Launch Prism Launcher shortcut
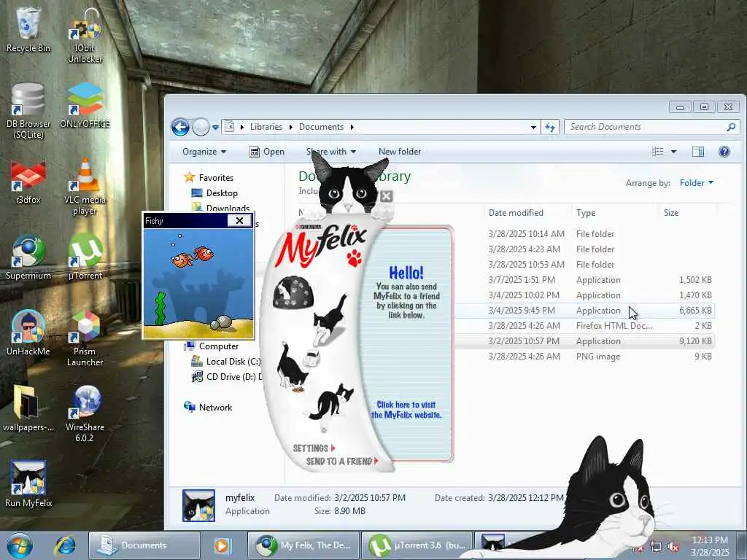 [x=85, y=338]
